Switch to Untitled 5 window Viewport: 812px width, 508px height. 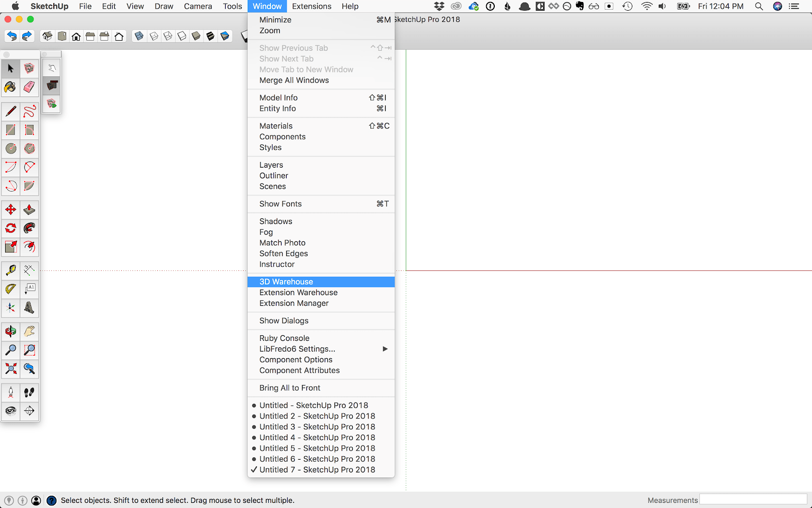[x=321, y=448]
